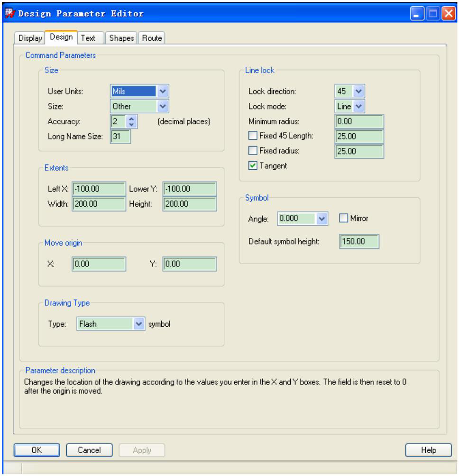The height and width of the screenshot is (476, 459).
Task: Enable the Fixed radius checkbox
Action: coord(253,151)
